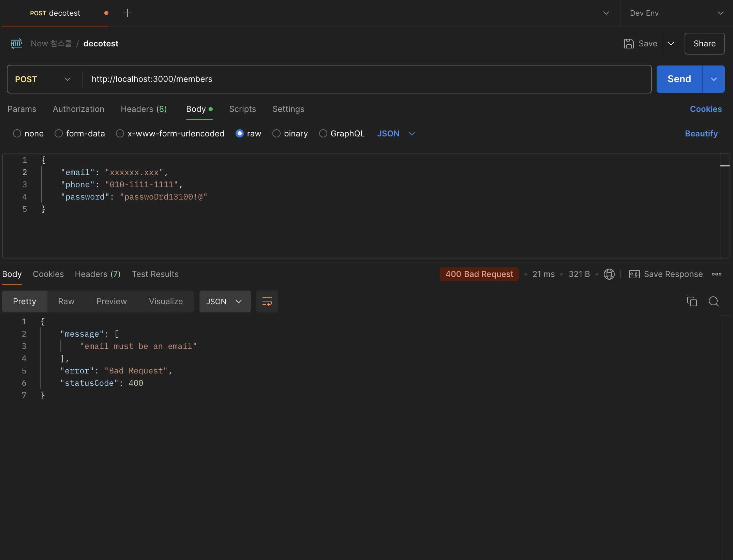Open response more options ellipsis icon
Screen dimensions: 733x560
pos(716,274)
